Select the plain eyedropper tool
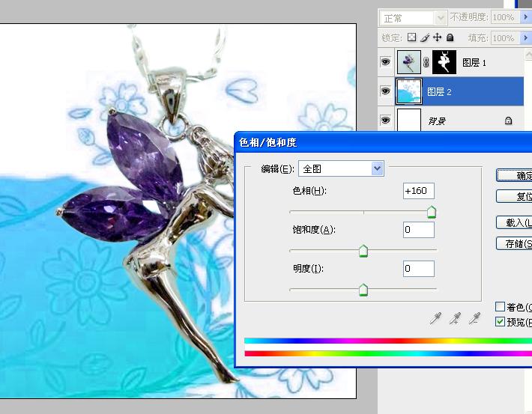 435,318
